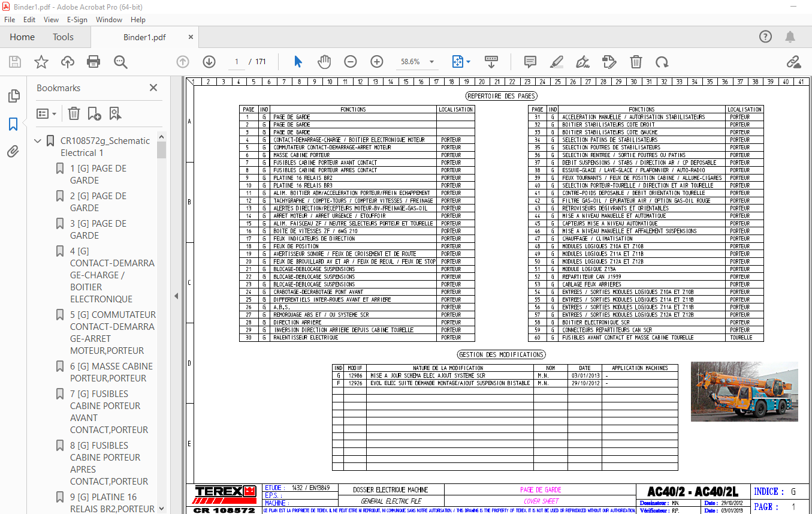Open bookmark 1 [G] PAGE DE GARDE
Screen dimensions: 812x514
coord(98,175)
